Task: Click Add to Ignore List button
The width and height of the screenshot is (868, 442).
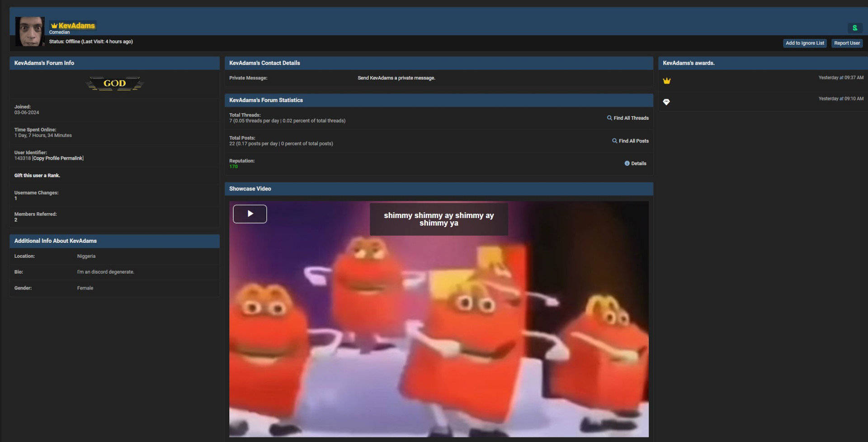Action: 805,43
